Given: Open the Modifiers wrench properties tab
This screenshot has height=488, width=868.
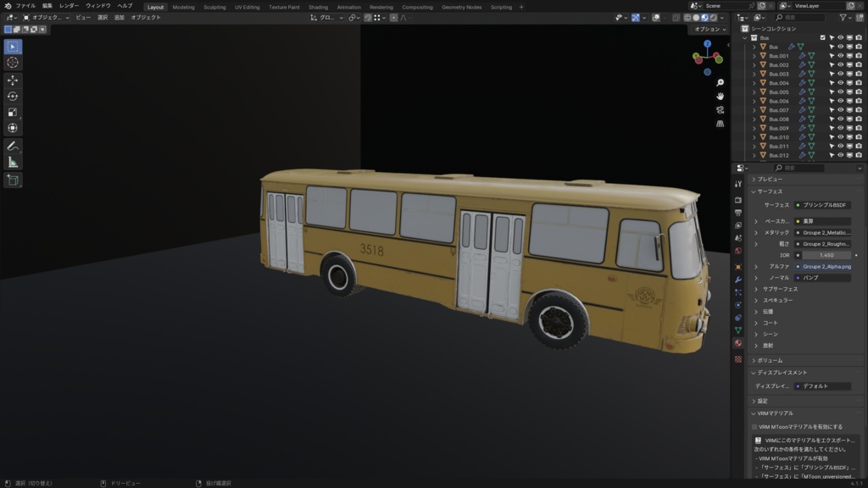Looking at the screenshot, I should click(x=738, y=280).
